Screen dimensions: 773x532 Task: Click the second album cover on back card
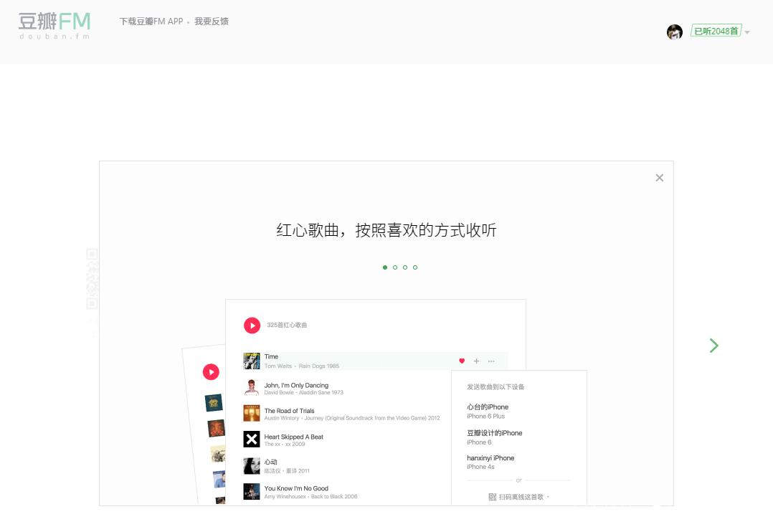(216, 429)
